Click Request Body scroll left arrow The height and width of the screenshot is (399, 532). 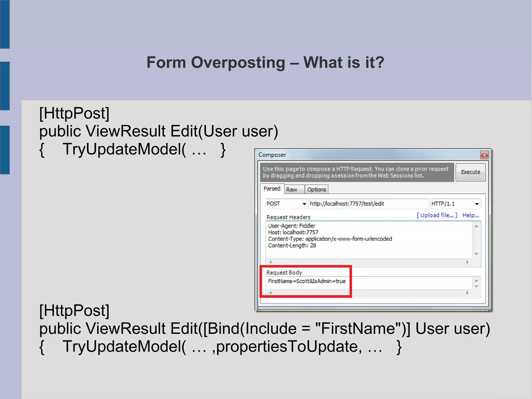coord(270,293)
